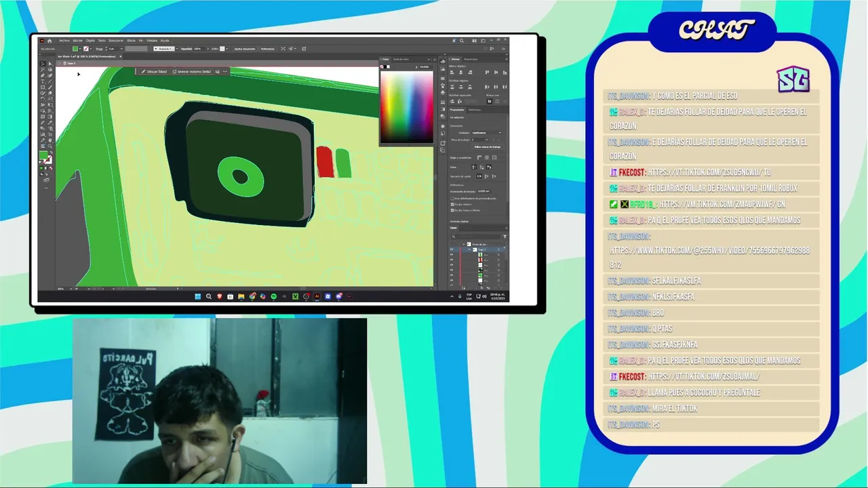Click the horizontal align left icon
Screen dimensions: 868x488
452,72
